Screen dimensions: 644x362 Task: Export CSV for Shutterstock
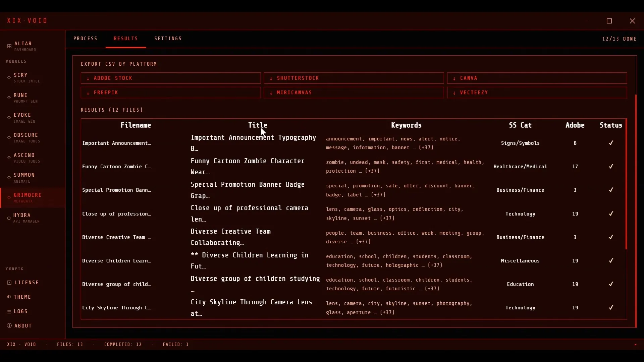point(354,78)
